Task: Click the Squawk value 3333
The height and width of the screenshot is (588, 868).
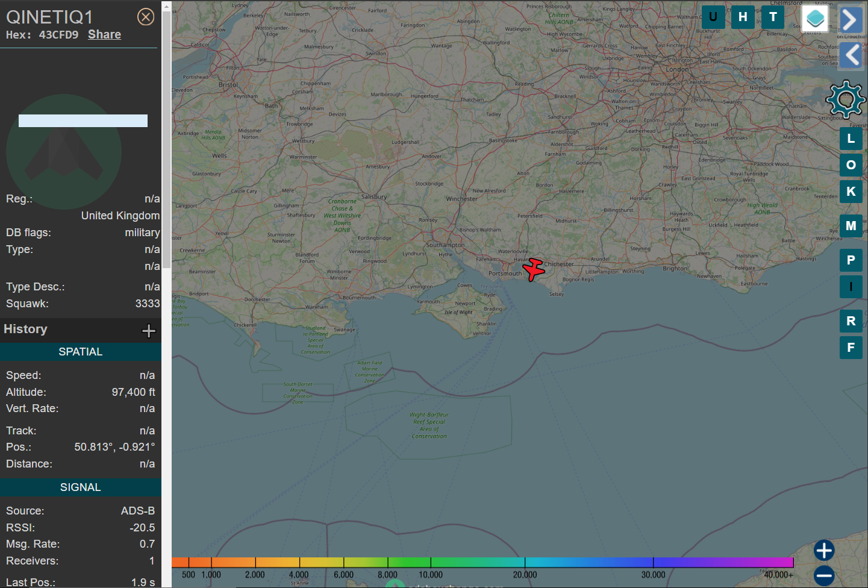Action: point(148,304)
